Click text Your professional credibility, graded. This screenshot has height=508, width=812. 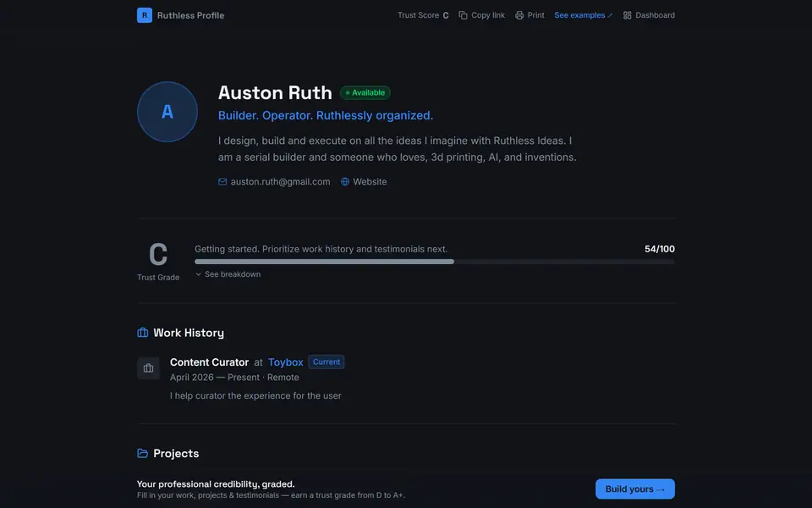(x=216, y=484)
